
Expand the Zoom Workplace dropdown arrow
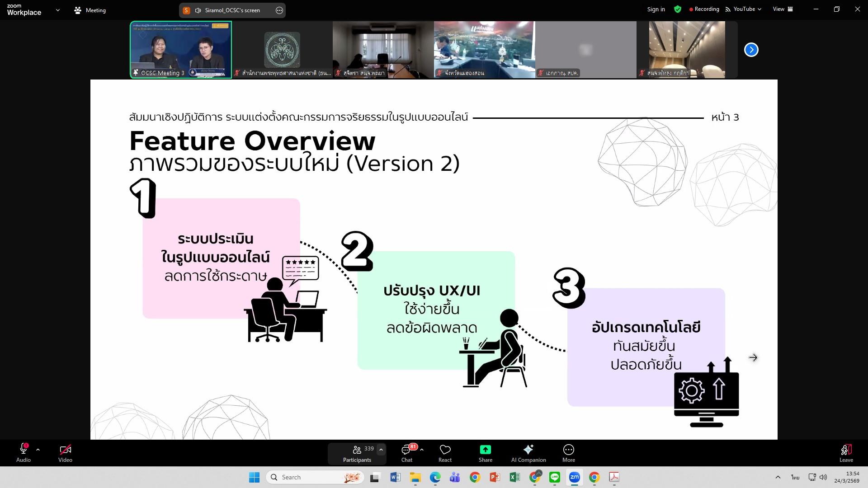(x=57, y=10)
